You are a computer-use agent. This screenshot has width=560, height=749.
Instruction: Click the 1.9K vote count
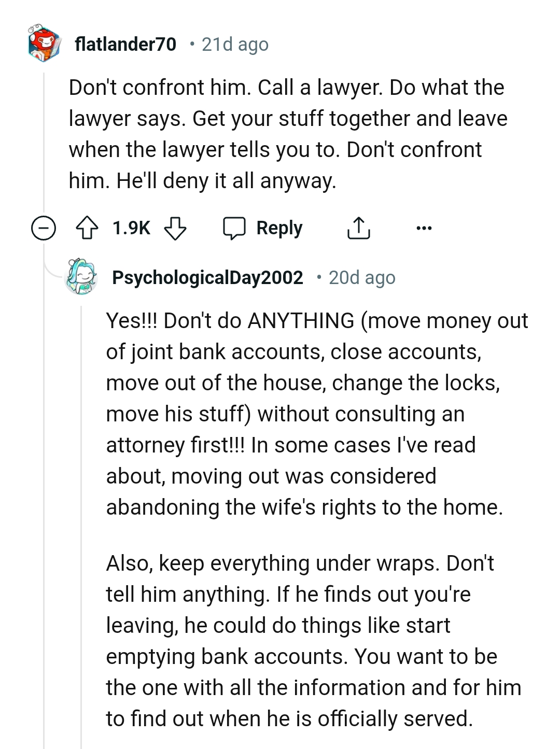tap(131, 228)
